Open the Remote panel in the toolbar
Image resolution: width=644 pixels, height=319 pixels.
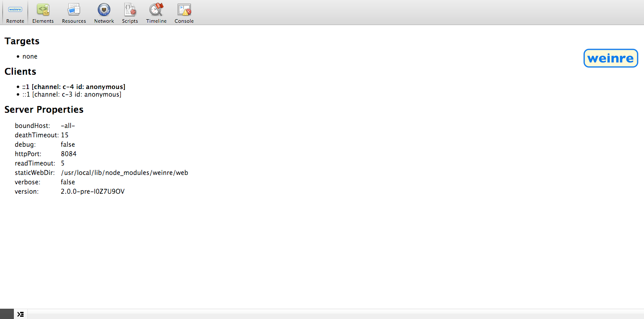(x=15, y=13)
